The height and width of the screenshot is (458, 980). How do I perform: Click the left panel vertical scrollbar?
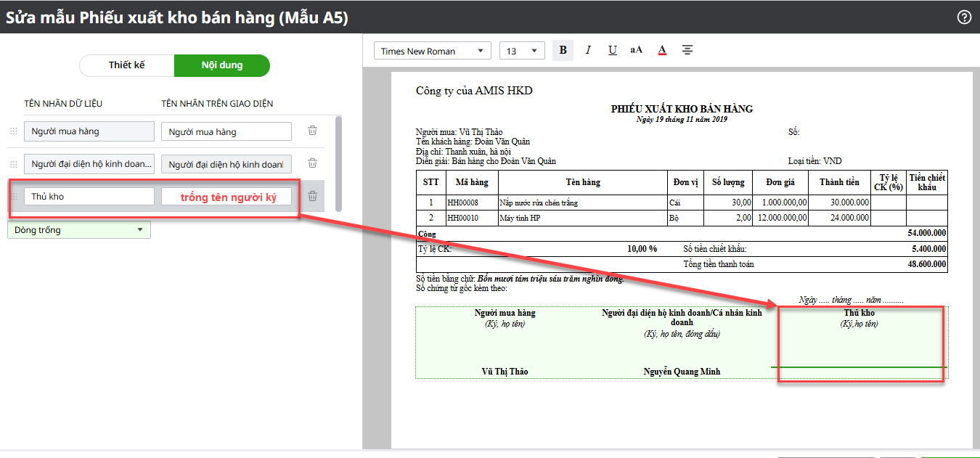(x=338, y=163)
